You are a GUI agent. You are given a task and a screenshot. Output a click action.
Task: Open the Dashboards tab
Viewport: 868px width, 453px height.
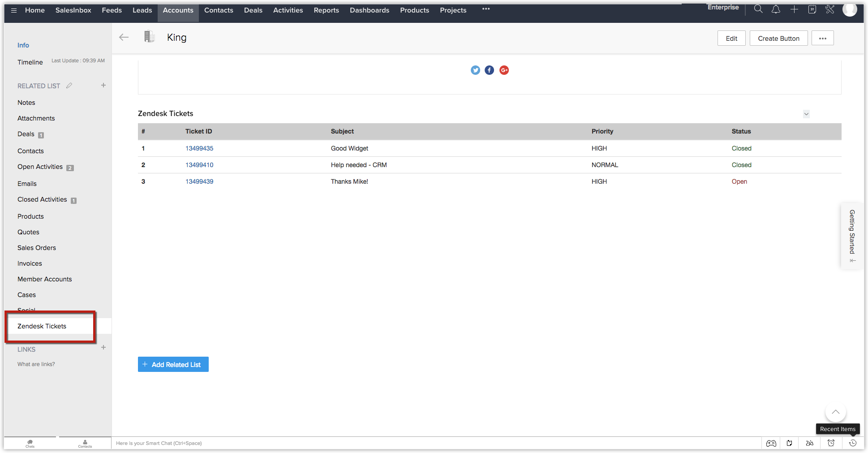pos(369,10)
